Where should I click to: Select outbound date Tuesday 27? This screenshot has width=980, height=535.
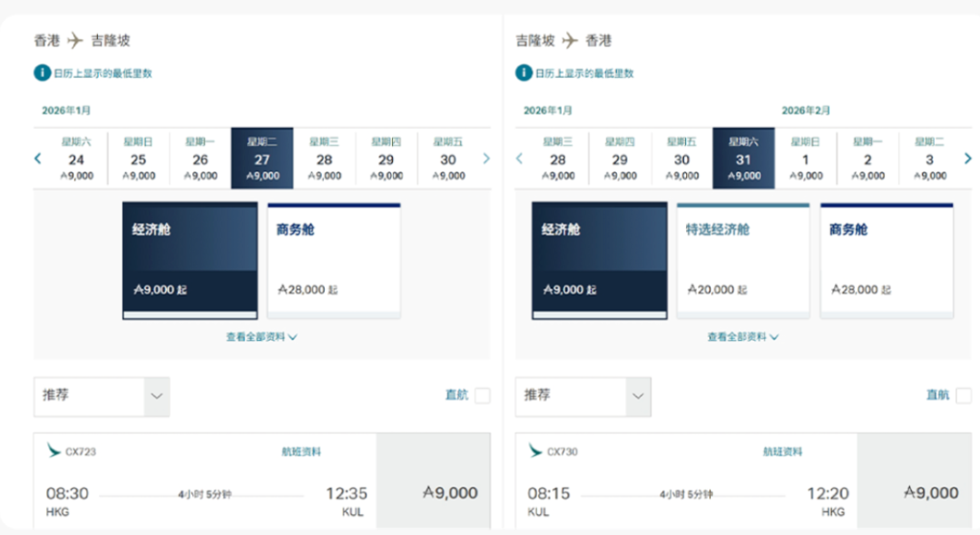pyautogui.click(x=262, y=159)
